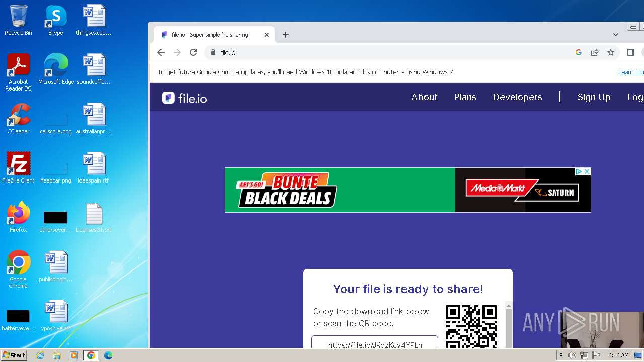Launch Acrobat Reader DC from desktop

point(18,72)
